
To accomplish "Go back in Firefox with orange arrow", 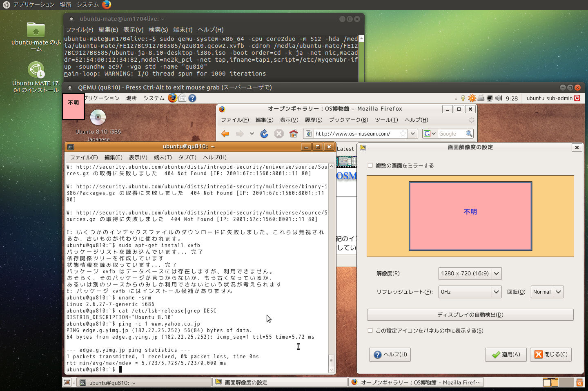I will pyautogui.click(x=225, y=134).
